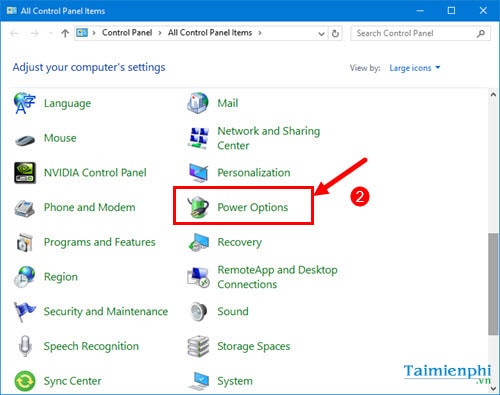Minimize the Control Panel window
The width and height of the screenshot is (500, 395).
point(420,11)
